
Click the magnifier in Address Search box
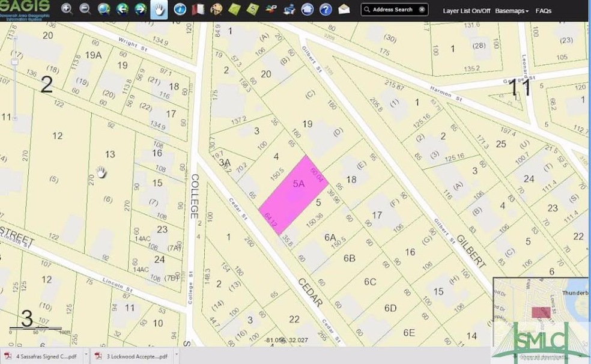coord(367,10)
